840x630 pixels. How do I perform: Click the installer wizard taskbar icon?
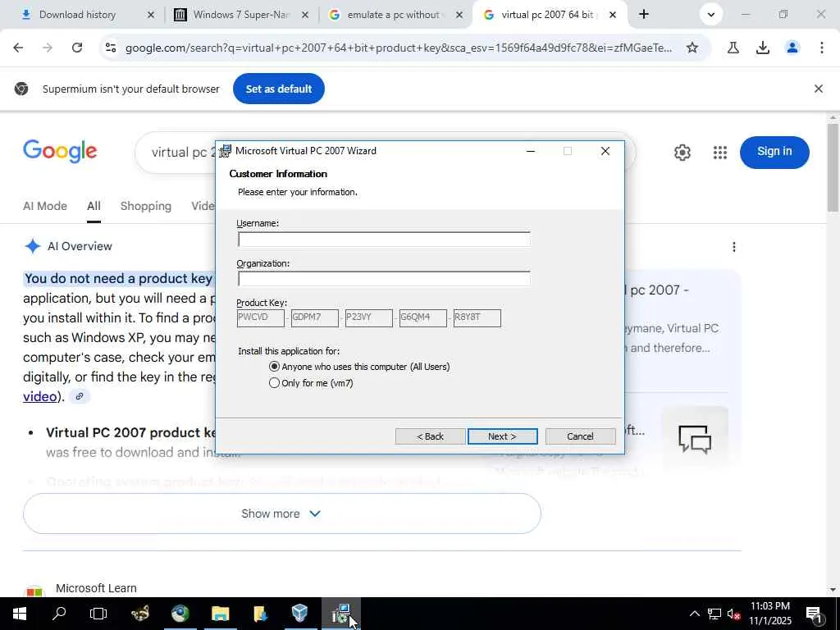340,614
